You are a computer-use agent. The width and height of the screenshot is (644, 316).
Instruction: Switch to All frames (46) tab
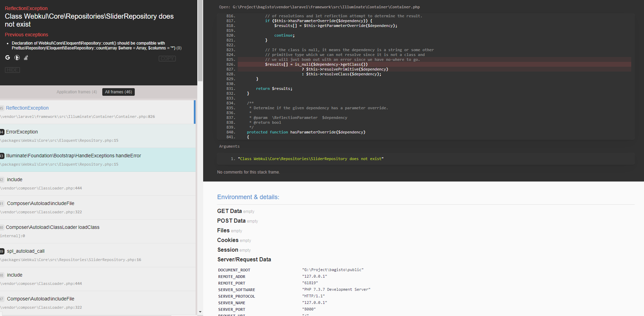[119, 92]
